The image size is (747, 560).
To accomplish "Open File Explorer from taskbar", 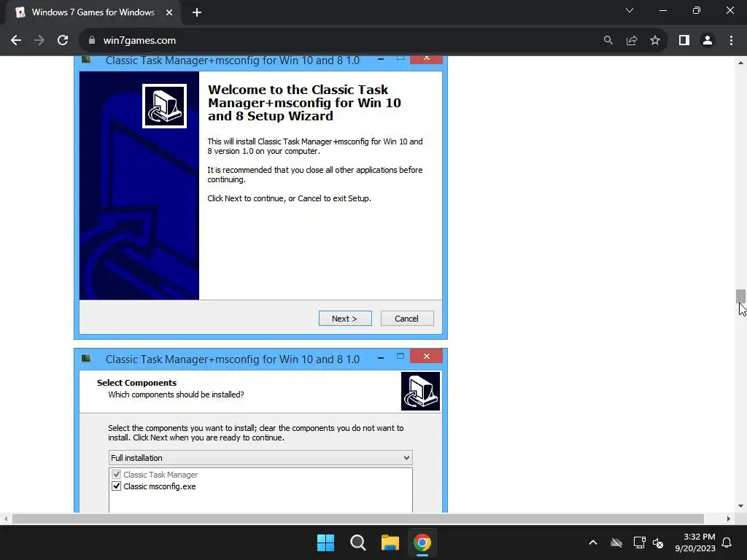I will (x=390, y=542).
